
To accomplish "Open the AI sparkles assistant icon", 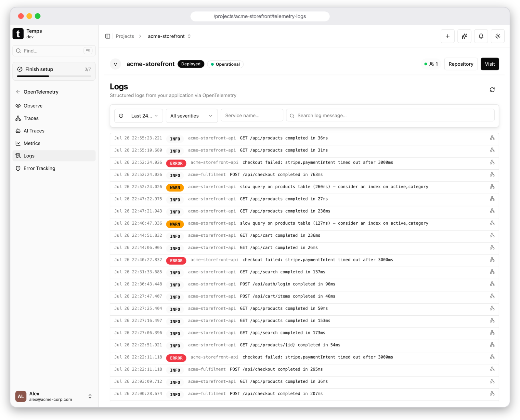I will point(464,36).
